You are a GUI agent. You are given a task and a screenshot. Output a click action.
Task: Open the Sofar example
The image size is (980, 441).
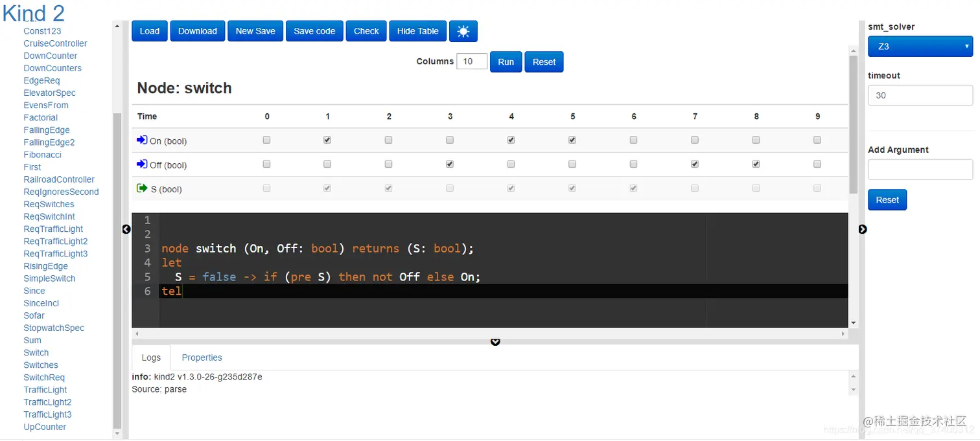pyautogui.click(x=34, y=315)
